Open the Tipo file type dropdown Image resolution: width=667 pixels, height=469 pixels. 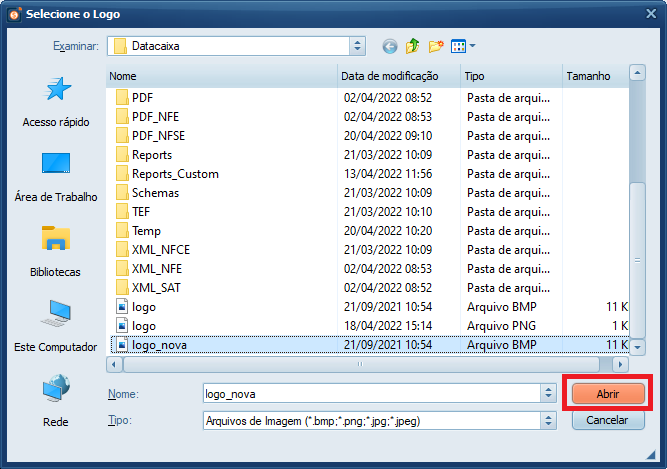[x=547, y=421]
